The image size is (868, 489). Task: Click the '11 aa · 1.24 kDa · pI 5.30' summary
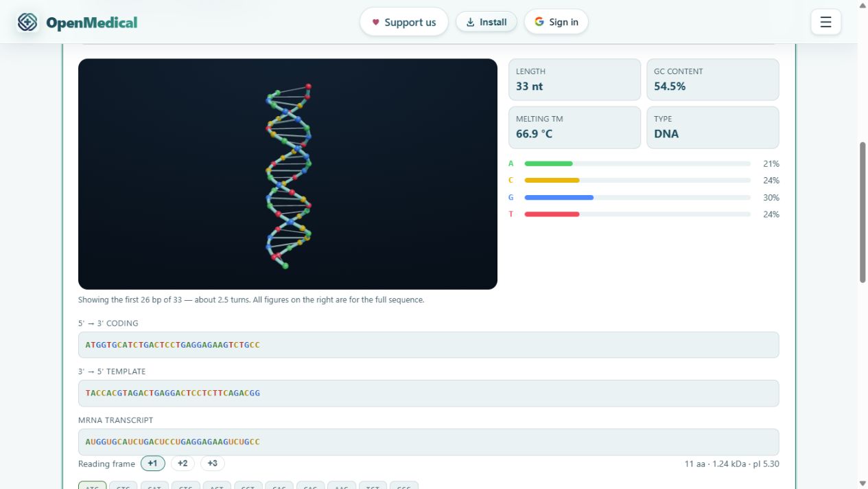click(x=731, y=464)
